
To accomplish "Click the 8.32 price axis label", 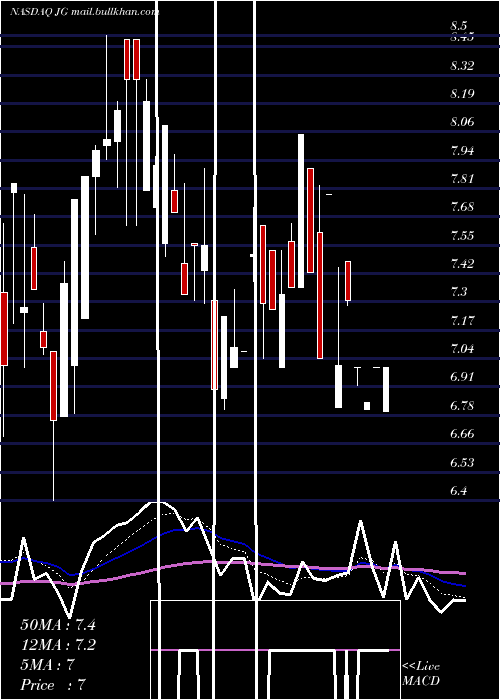I will pos(462,66).
